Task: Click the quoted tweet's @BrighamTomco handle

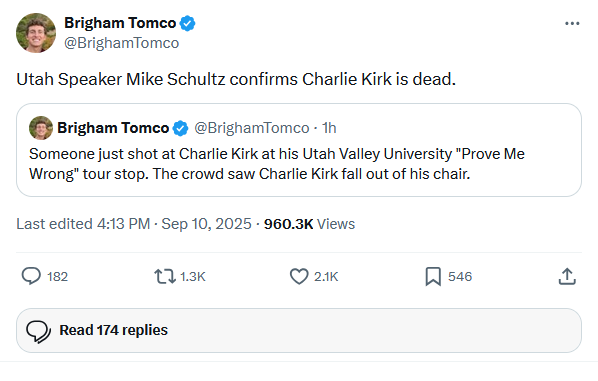Action: click(252, 128)
